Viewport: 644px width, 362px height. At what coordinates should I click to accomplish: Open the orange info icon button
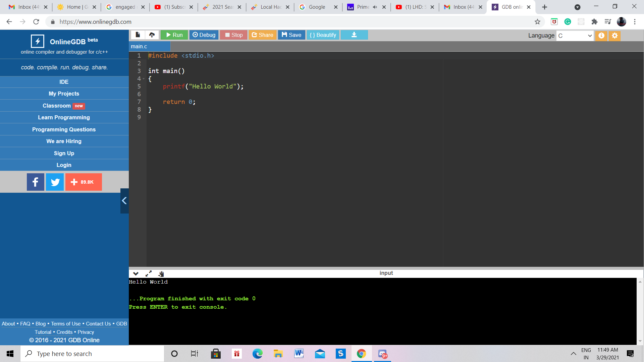[601, 36]
